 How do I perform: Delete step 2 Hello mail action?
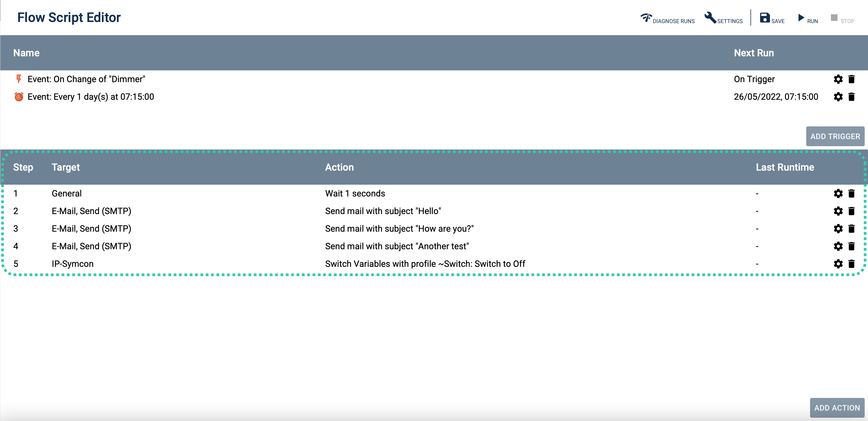(851, 211)
